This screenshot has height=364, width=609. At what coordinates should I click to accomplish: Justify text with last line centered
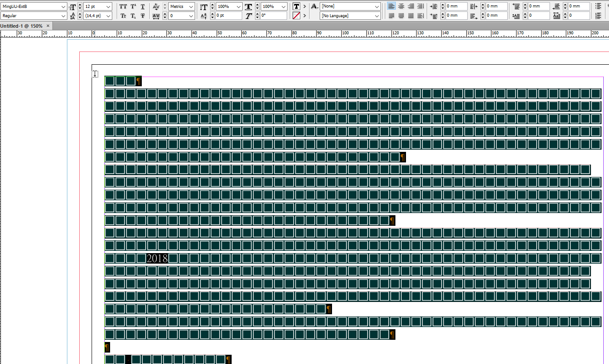401,16
